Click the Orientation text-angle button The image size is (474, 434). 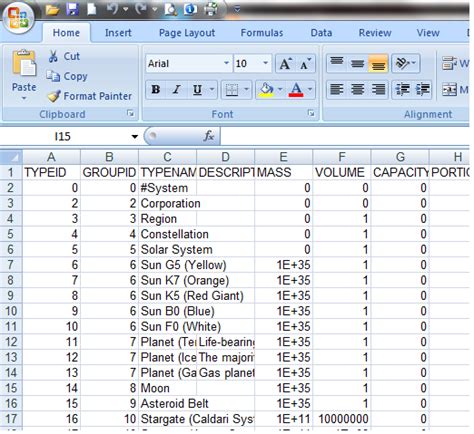pos(405,63)
